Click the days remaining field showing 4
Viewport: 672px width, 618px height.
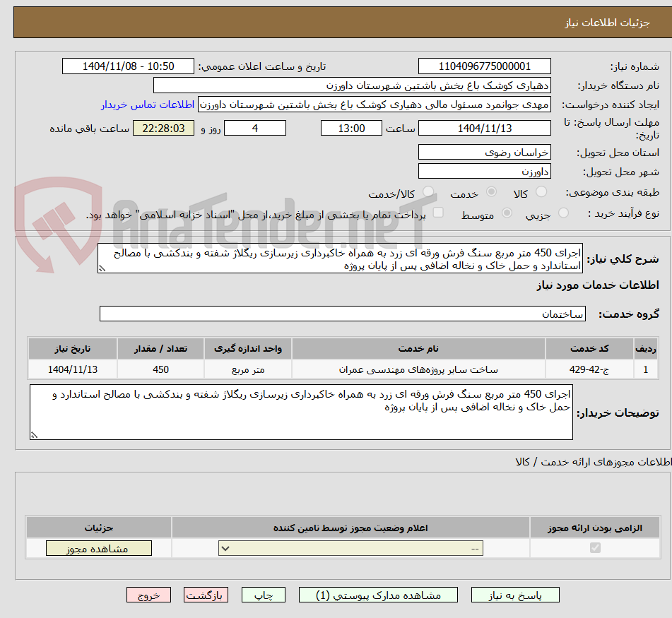pos(255,128)
